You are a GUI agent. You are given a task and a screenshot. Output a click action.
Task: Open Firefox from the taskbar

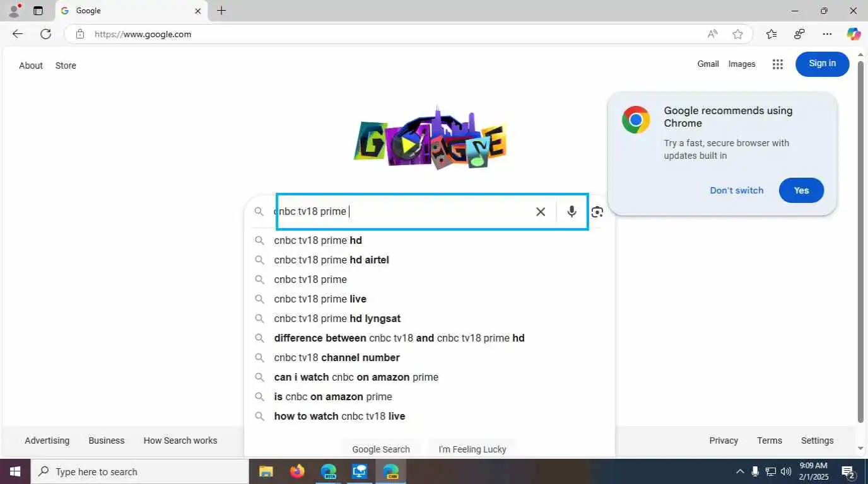[x=296, y=471]
